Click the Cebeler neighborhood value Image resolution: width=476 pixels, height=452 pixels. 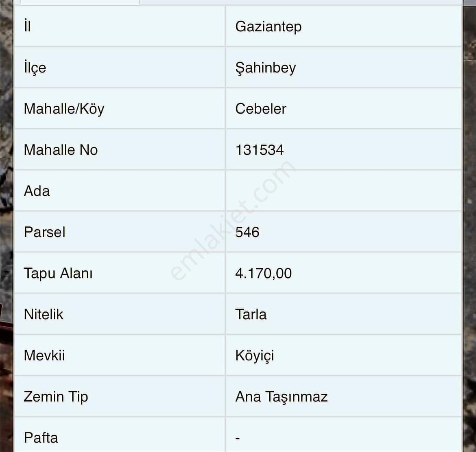261,109
